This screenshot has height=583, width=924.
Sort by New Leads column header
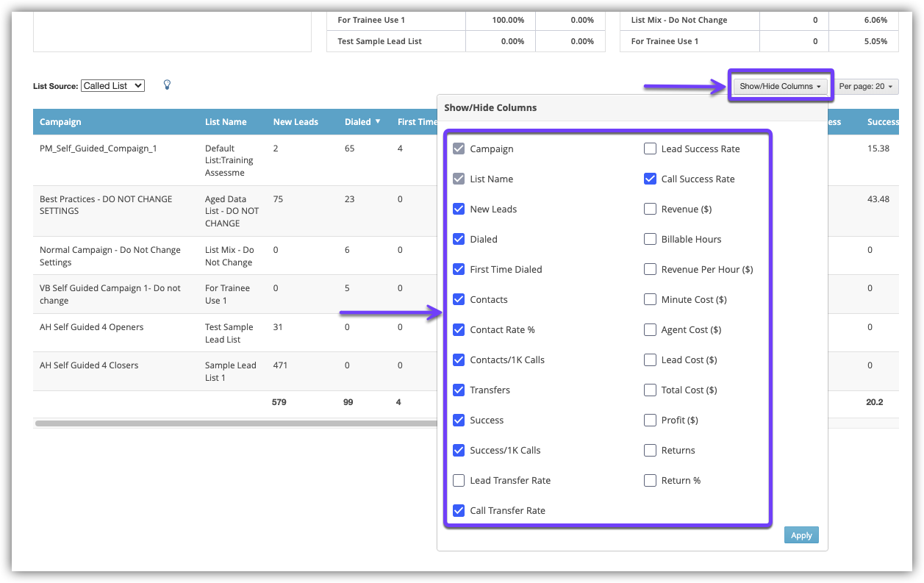[296, 122]
